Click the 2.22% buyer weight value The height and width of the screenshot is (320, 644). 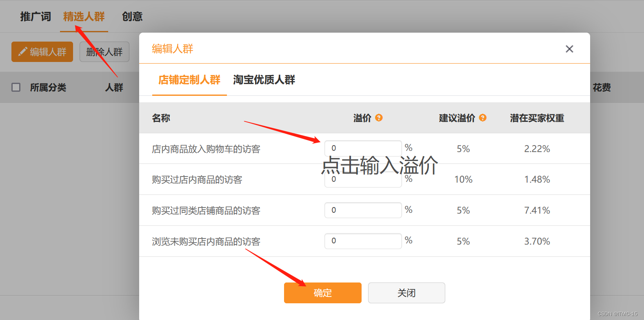(537, 149)
